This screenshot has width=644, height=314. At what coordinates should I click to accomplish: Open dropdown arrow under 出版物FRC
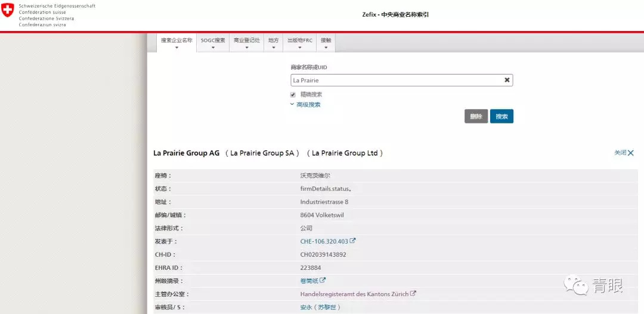299,48
